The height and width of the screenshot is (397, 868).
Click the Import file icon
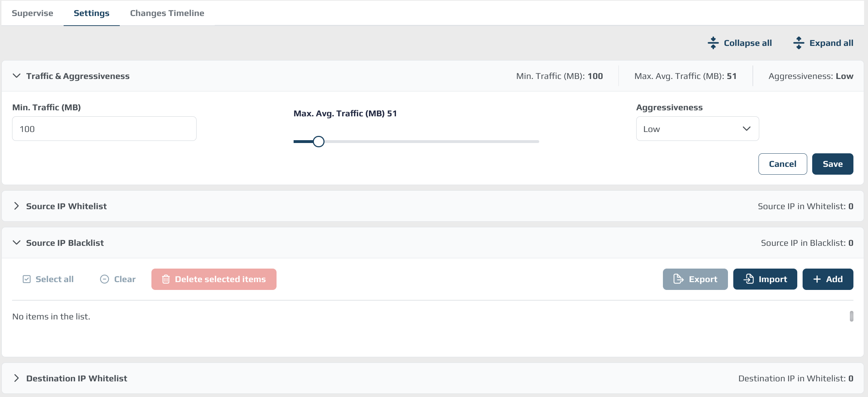(749, 279)
